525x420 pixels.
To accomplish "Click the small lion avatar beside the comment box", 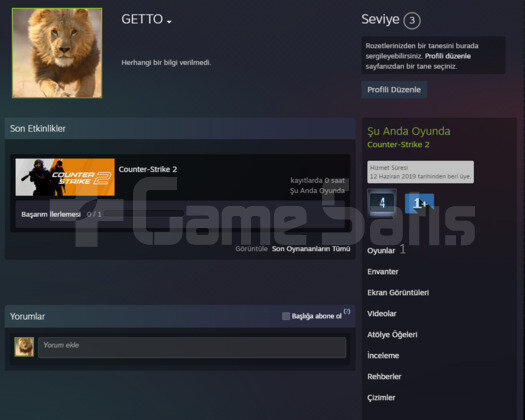I will coord(24,347).
